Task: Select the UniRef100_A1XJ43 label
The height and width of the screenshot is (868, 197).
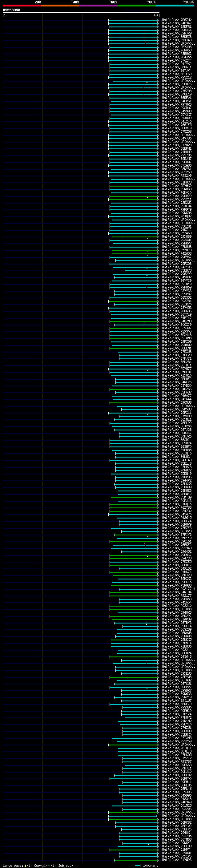Action: [x=177, y=40]
